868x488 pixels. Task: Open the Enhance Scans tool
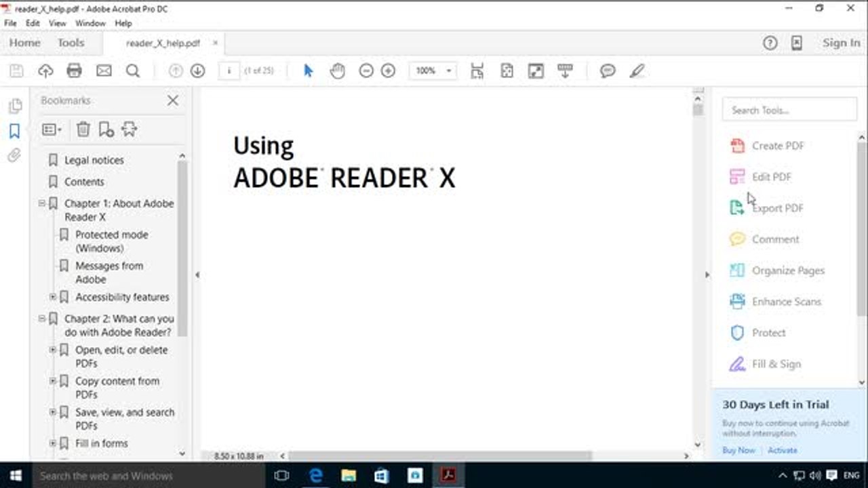point(775,302)
